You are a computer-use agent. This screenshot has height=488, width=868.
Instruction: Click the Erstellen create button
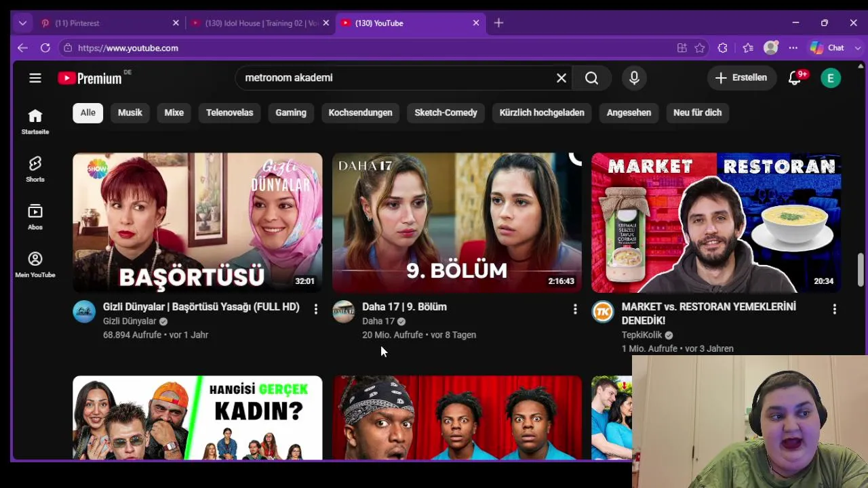click(x=741, y=78)
